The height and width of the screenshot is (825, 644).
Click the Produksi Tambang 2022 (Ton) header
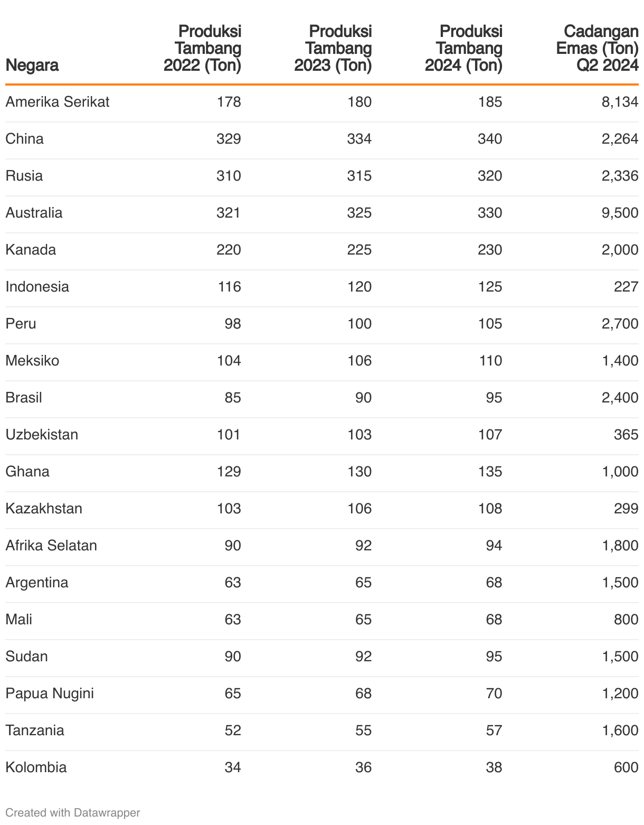pos(202,49)
